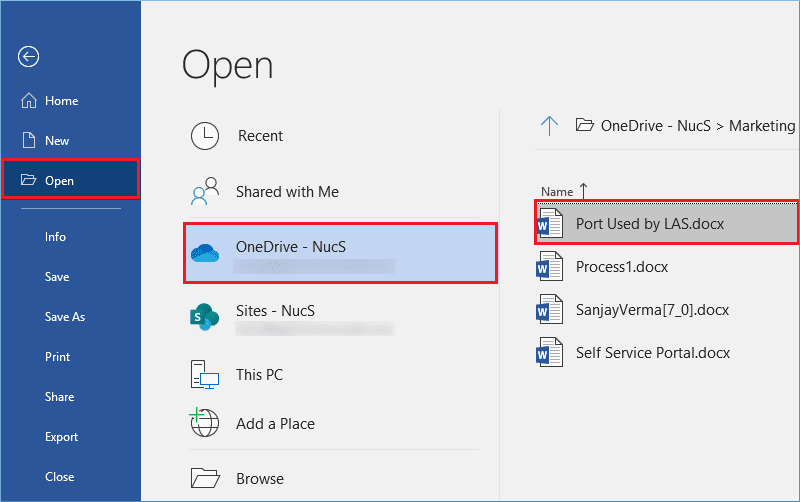Click the Add a Place globe icon

pyautogui.click(x=205, y=422)
